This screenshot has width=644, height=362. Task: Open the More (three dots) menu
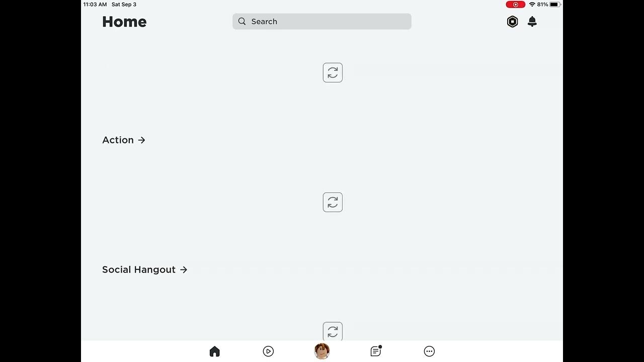429,351
